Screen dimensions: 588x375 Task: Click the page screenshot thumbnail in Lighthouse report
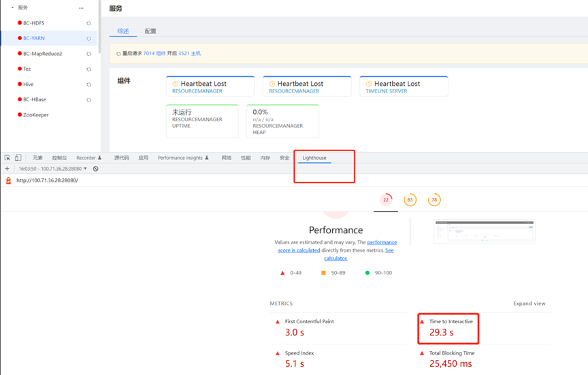(485, 232)
